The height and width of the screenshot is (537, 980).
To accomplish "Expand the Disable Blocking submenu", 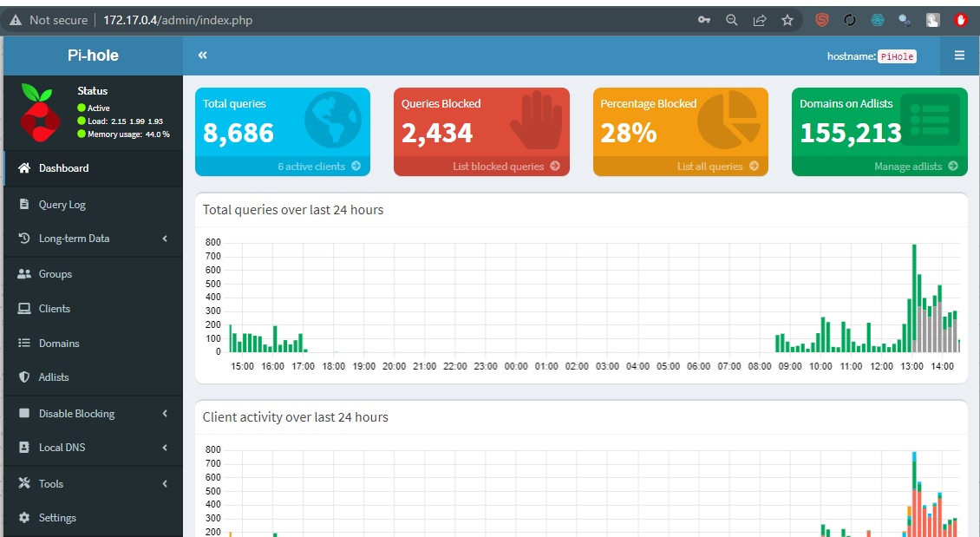I will click(164, 413).
